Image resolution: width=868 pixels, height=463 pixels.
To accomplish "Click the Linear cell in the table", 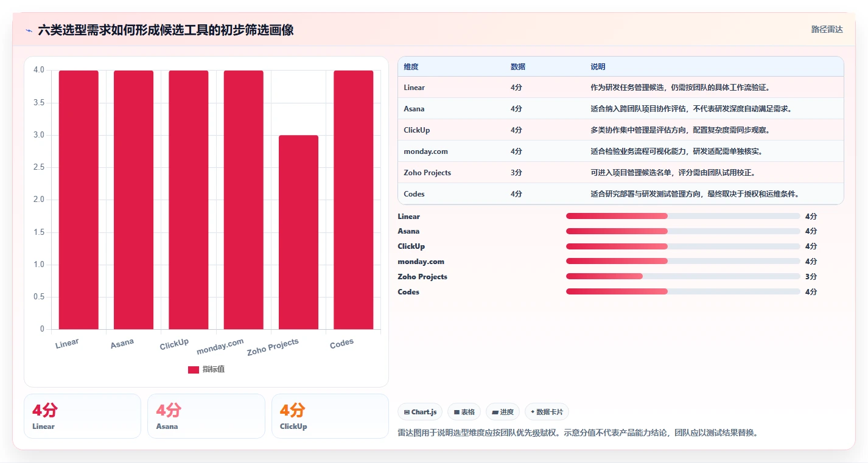I will 415,88.
